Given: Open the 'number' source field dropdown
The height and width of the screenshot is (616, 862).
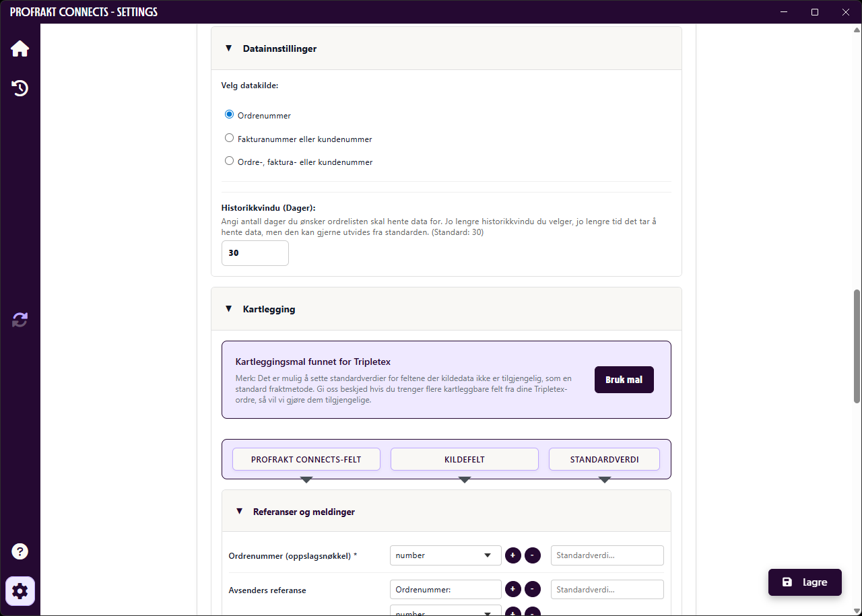Looking at the screenshot, I should point(446,555).
